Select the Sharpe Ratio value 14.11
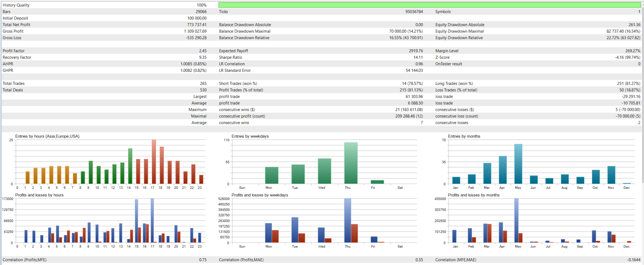Viewport: 644px width, 265px height. coord(418,57)
